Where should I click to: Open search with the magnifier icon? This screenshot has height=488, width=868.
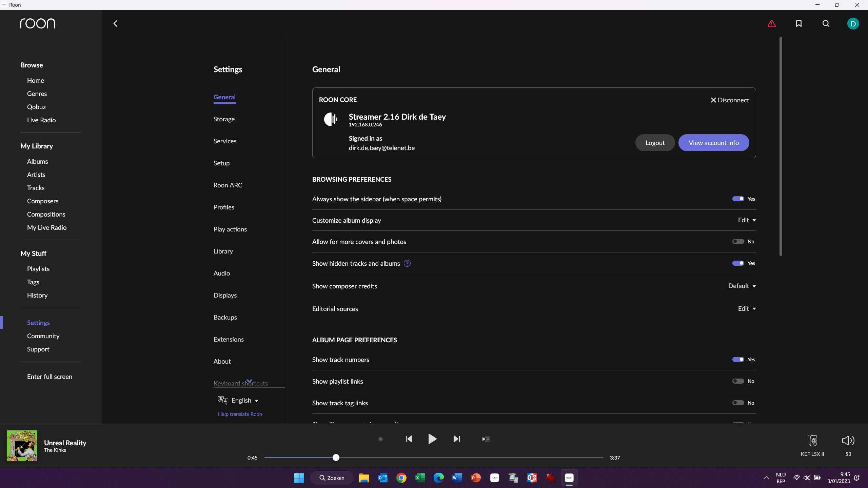[x=826, y=23]
